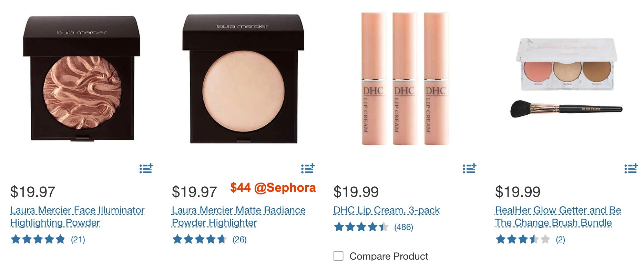The width and height of the screenshot is (644, 261).
Task: Open Laura Mercier Face Illuminator Highlighting Powder link
Action: (x=77, y=216)
